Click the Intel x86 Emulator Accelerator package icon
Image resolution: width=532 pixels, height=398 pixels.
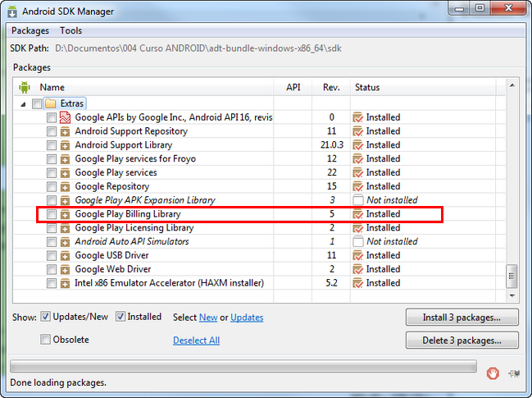[x=65, y=283]
